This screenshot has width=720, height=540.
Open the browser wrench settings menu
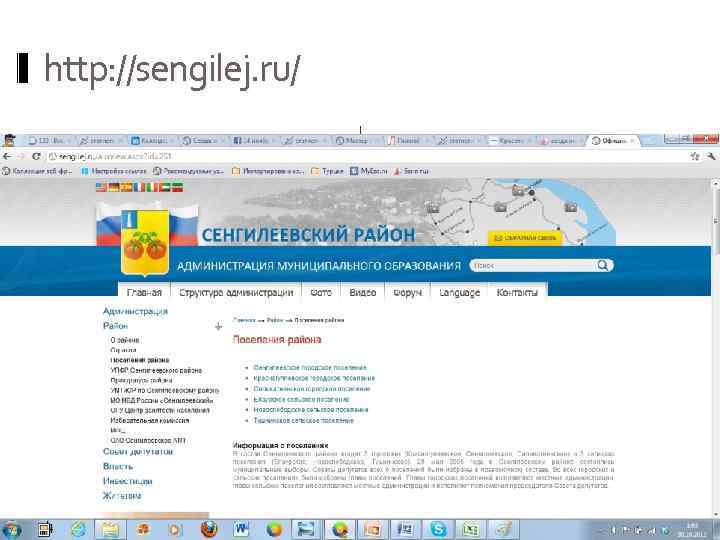click(711, 157)
